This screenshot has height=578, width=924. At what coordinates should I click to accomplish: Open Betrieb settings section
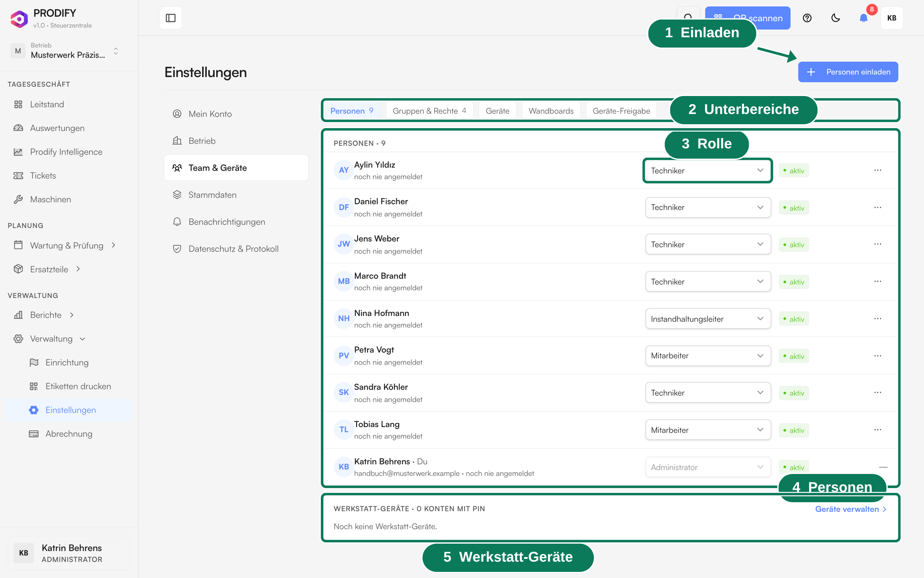coord(236,141)
